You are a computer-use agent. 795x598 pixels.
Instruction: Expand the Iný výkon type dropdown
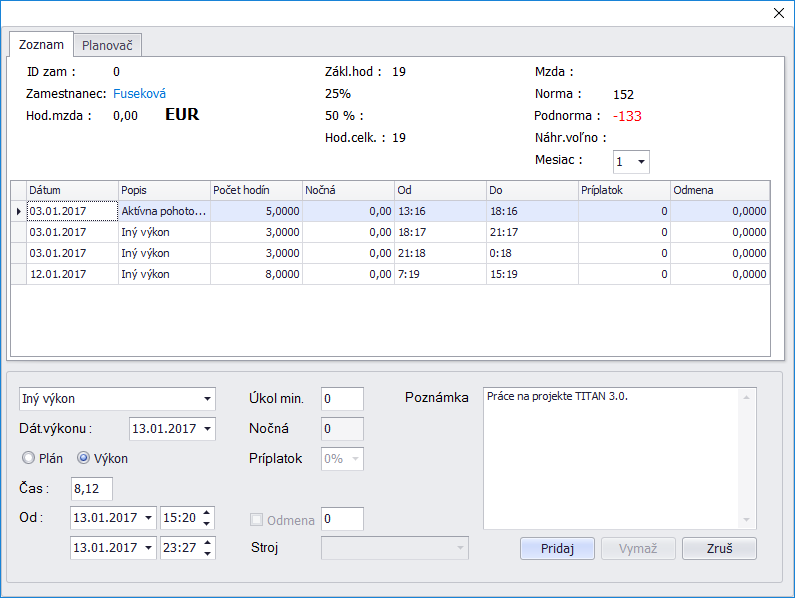[x=206, y=399]
